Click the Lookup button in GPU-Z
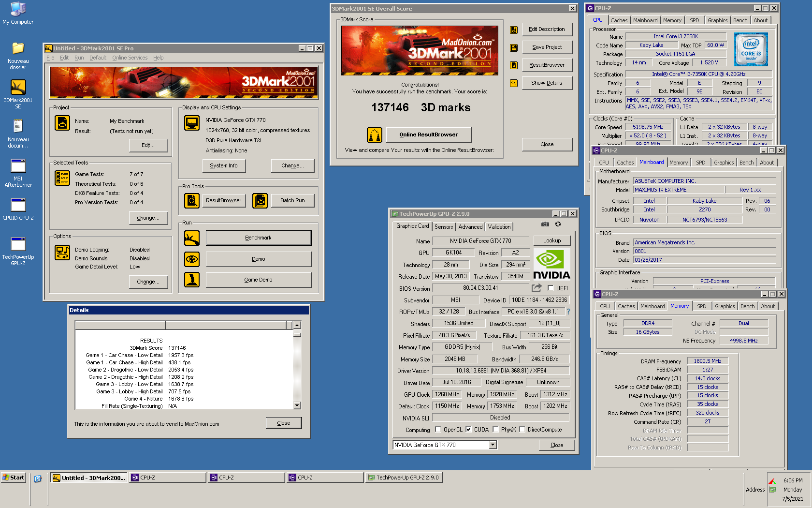The image size is (812, 508). [552, 240]
